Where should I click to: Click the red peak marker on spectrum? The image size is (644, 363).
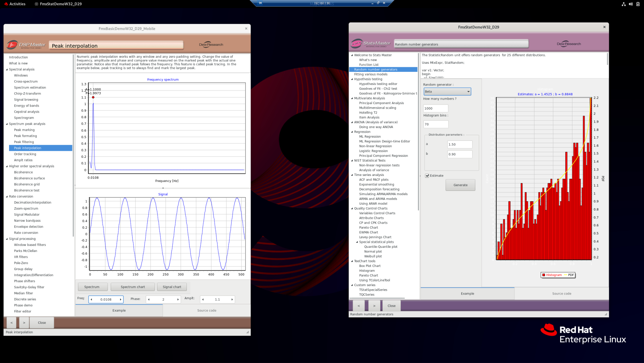tap(93, 97)
